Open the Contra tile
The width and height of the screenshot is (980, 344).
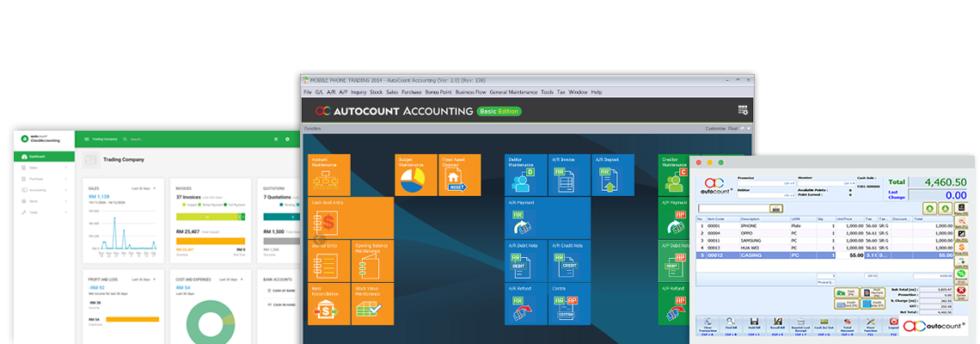click(569, 304)
